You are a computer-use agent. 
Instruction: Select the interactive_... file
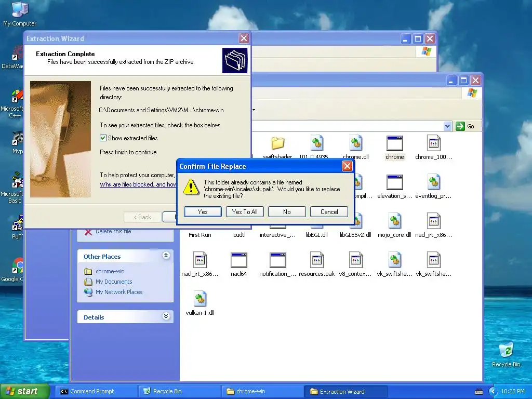click(x=277, y=234)
